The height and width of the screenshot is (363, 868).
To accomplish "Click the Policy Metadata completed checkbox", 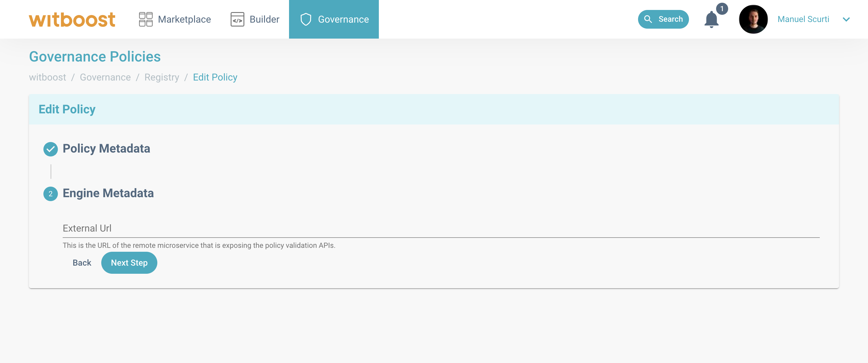I will [x=50, y=148].
